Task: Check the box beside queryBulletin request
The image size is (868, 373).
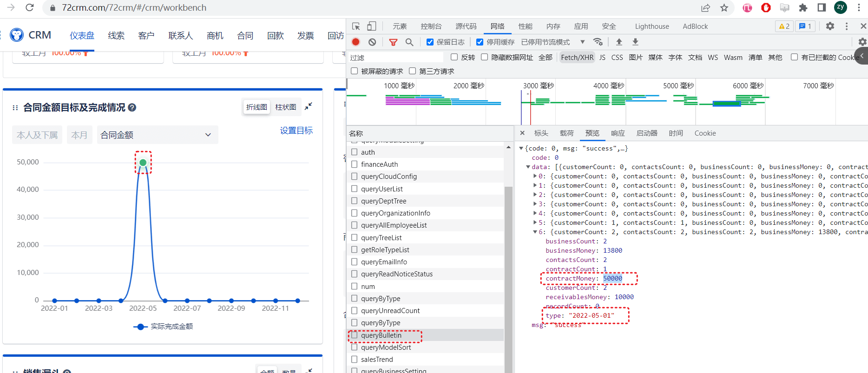Action: pos(355,335)
